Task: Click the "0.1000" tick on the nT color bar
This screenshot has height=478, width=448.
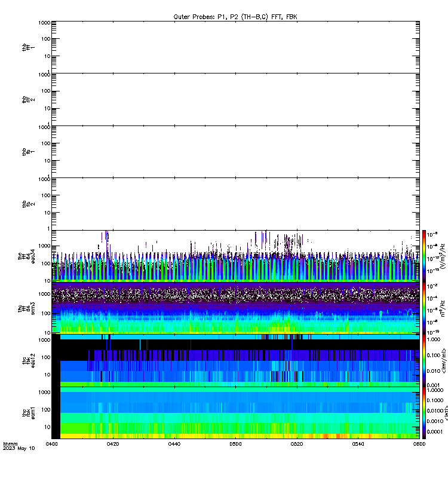Action: pos(435,400)
